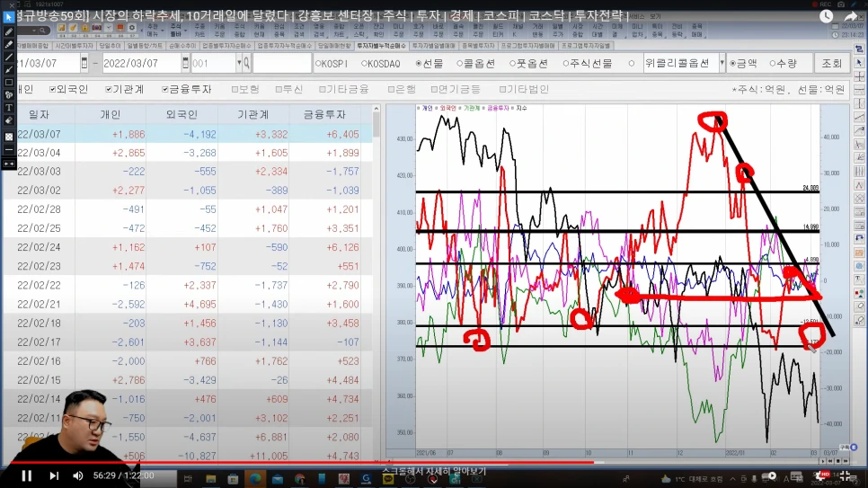Screen dimensions: 868x488
Task: Pause the video playback
Action: pyautogui.click(x=26, y=475)
